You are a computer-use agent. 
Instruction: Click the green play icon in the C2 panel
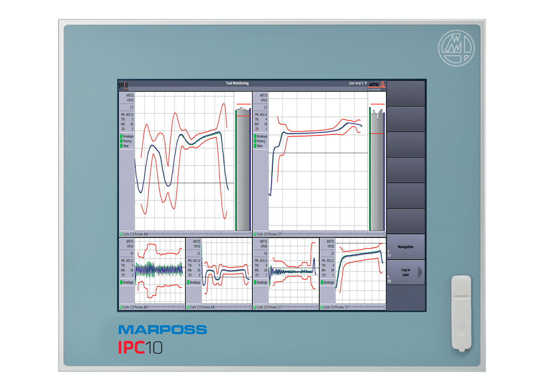(x=255, y=234)
